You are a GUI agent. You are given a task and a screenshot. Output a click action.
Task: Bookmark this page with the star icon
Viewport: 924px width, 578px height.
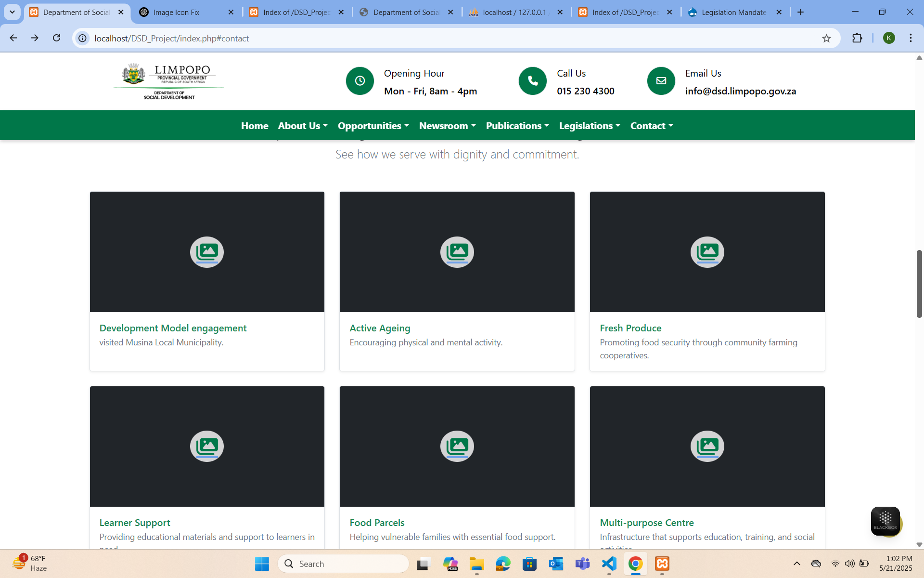[826, 39]
